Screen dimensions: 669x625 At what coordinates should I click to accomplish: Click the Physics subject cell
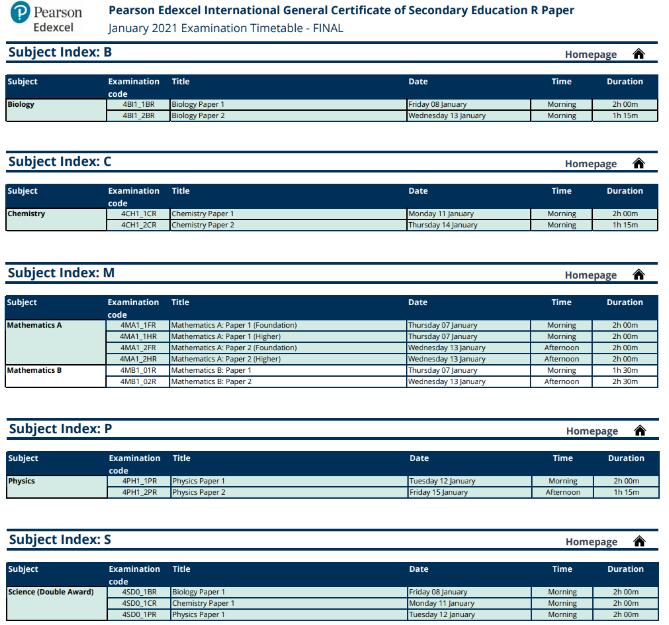[x=57, y=487]
